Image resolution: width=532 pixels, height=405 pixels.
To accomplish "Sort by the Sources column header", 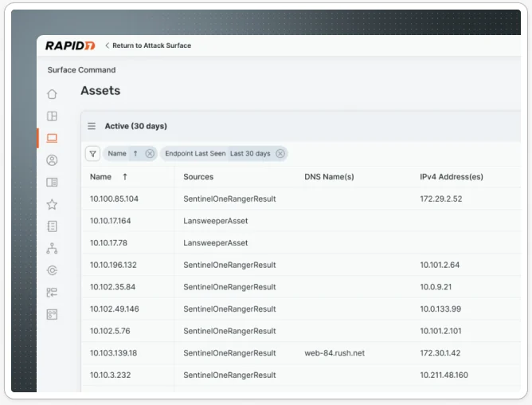I will coord(198,177).
